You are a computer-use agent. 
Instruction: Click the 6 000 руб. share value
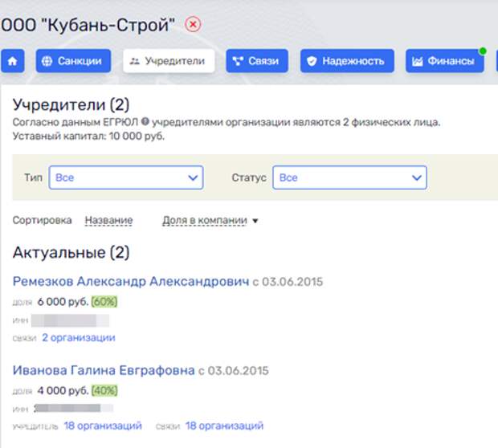(x=63, y=302)
